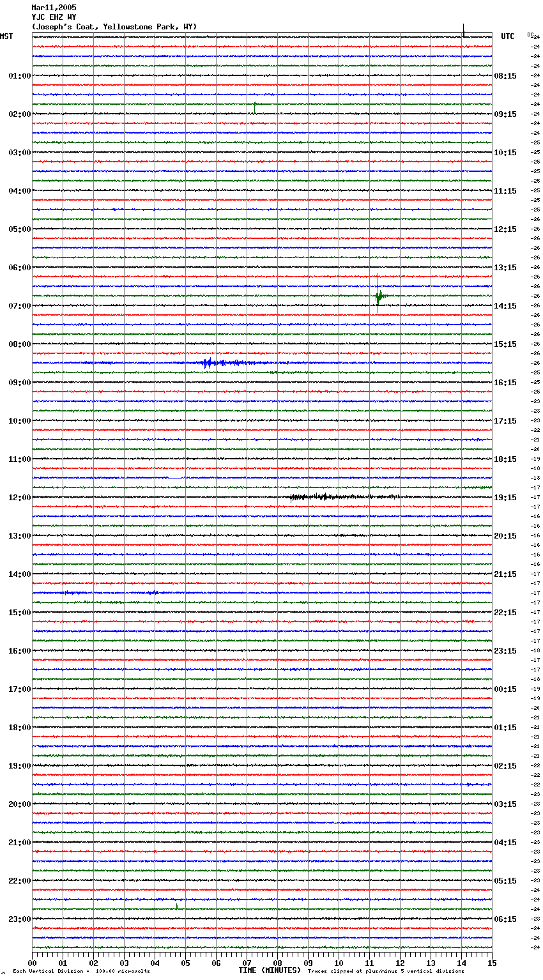This screenshot has width=543, height=980.
Task: Click minute 09 on the time axis
Action: (x=308, y=963)
